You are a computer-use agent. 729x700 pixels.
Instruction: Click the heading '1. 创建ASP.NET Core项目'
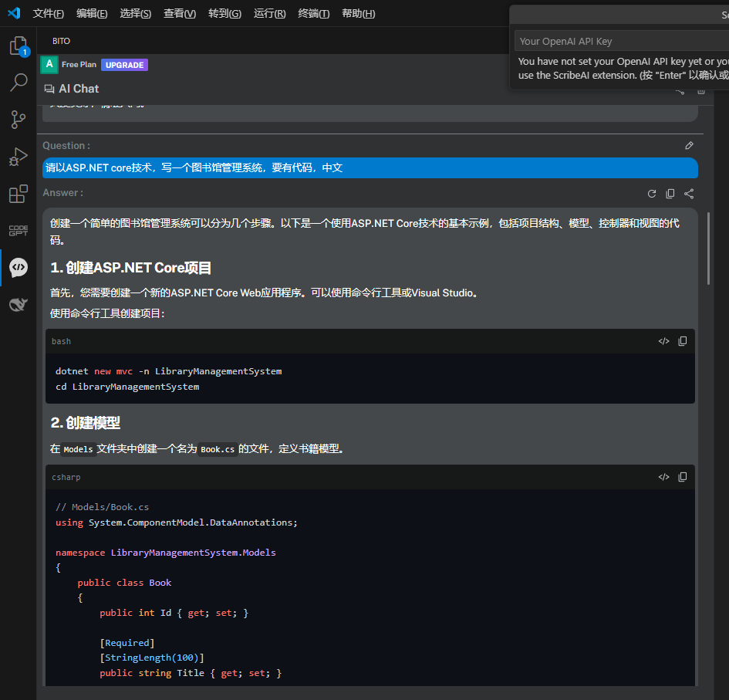[130, 268]
